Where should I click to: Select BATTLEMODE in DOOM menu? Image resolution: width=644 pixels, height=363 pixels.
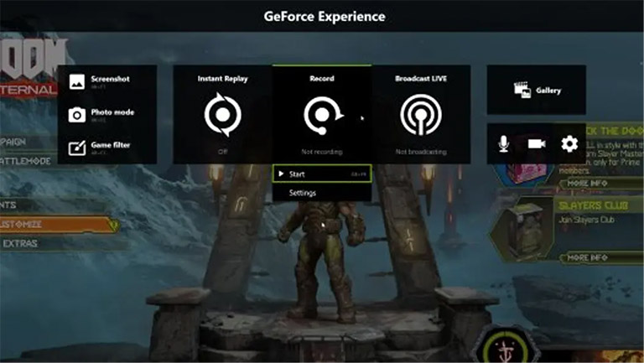(25, 161)
